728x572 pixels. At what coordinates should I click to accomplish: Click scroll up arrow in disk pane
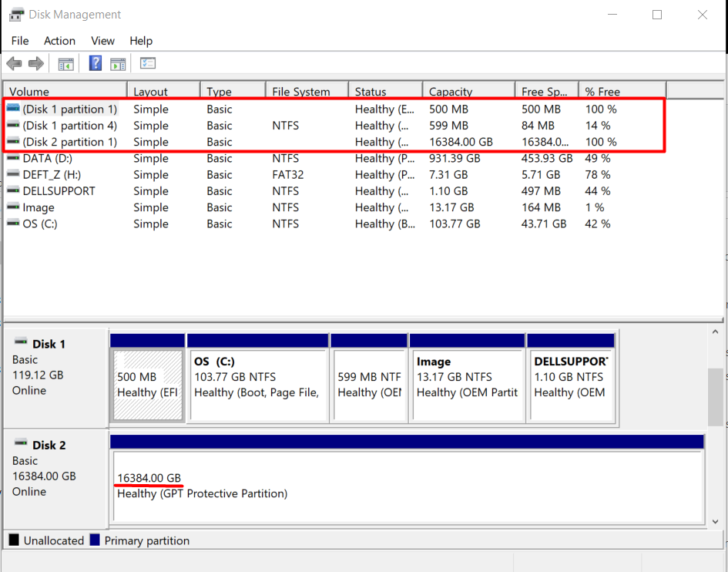pyautogui.click(x=715, y=331)
